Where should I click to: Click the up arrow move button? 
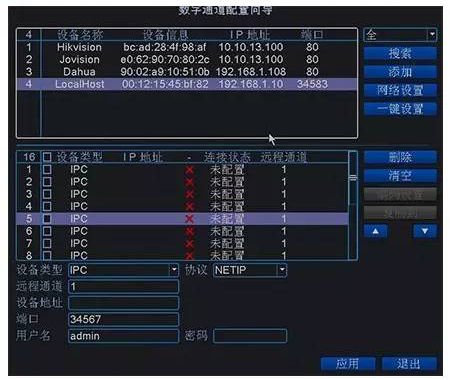[x=376, y=231]
